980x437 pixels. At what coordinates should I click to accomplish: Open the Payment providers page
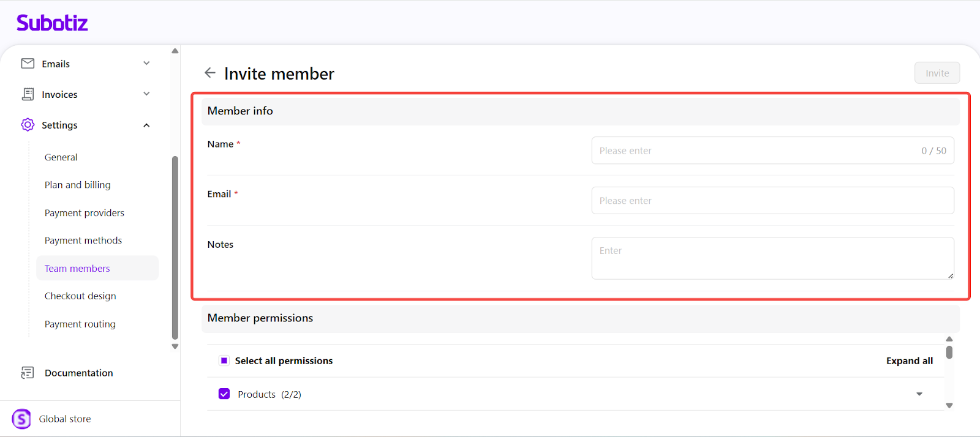tap(85, 213)
